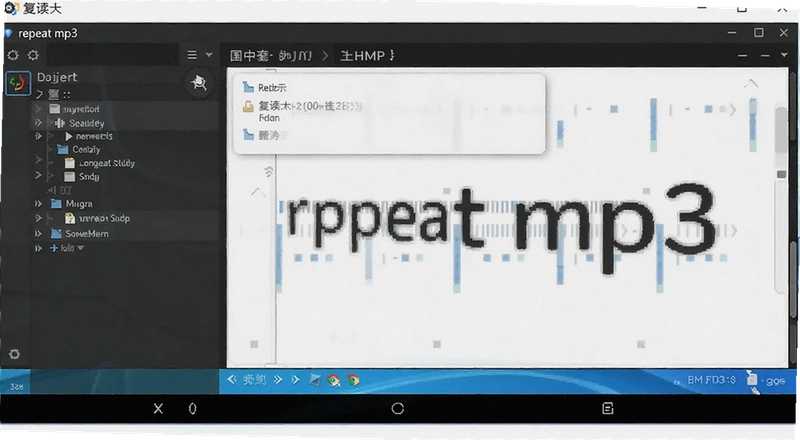Expand the SomeMem folder node
The width and height of the screenshot is (800, 440).
click(38, 234)
